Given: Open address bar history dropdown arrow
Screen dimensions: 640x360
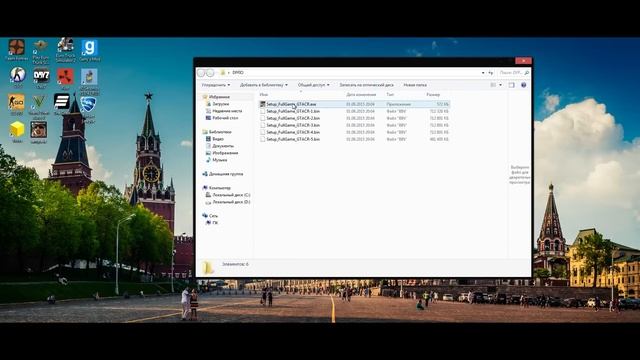Looking at the screenshot, I should point(483,73).
